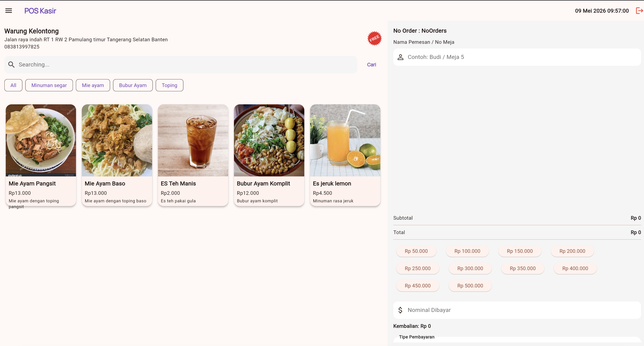
Task: Click the Rp2.000 price text
Action: tap(170, 193)
